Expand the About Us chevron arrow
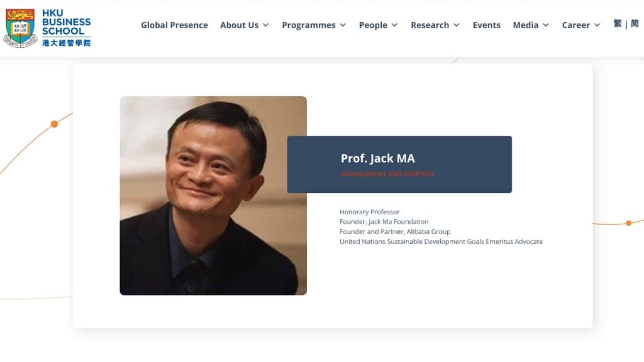 (x=266, y=25)
